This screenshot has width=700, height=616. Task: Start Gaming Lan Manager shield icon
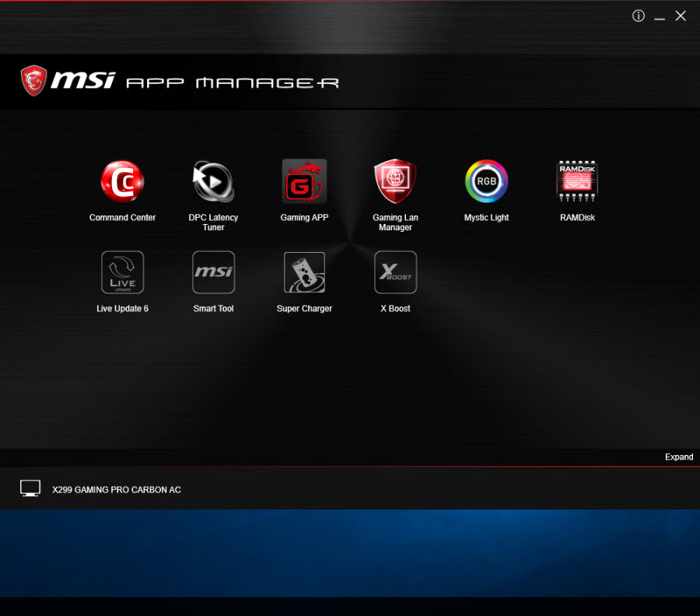(395, 181)
